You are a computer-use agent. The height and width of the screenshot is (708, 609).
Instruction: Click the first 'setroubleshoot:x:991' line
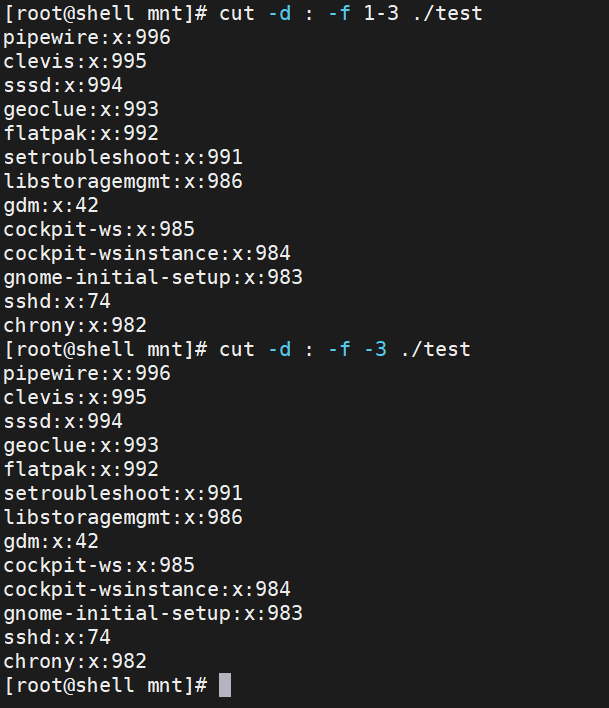pyautogui.click(x=123, y=158)
